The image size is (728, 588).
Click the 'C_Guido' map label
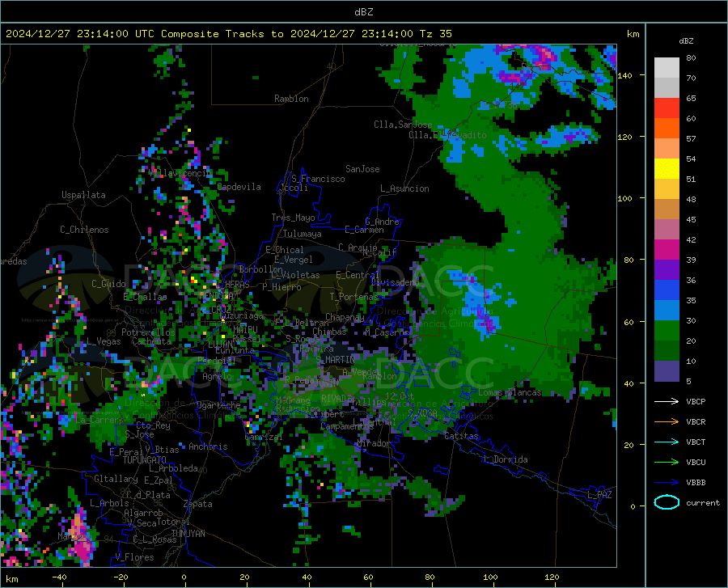coord(108,284)
